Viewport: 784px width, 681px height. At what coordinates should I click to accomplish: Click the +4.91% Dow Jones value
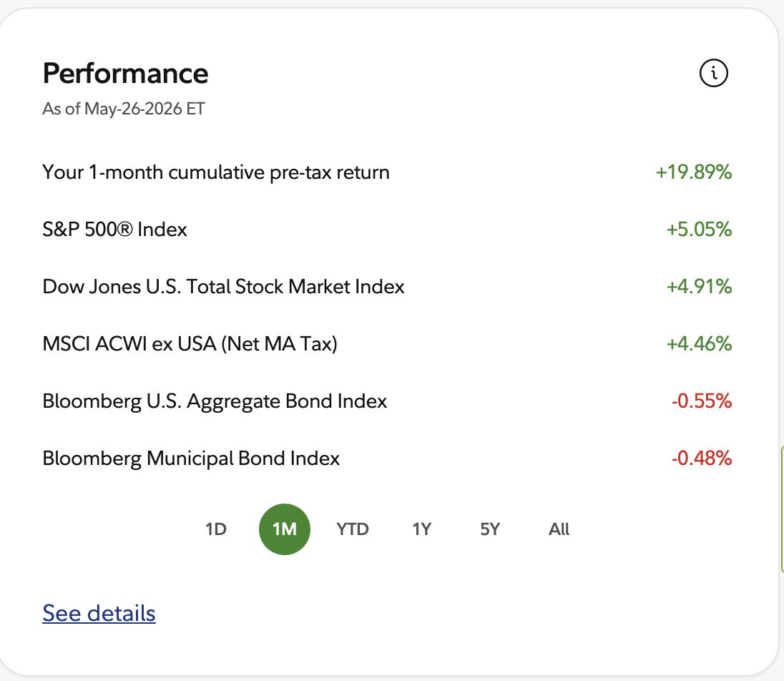point(699,287)
